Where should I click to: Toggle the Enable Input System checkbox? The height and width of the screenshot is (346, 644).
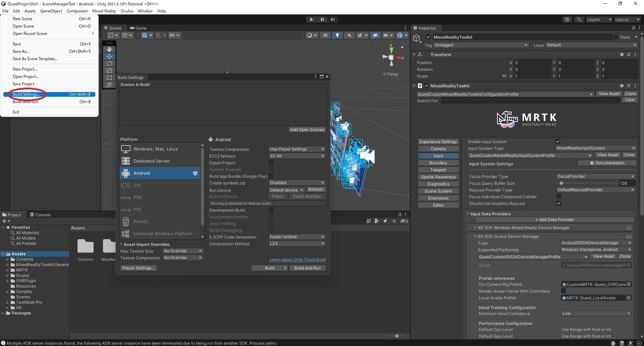click(558, 141)
